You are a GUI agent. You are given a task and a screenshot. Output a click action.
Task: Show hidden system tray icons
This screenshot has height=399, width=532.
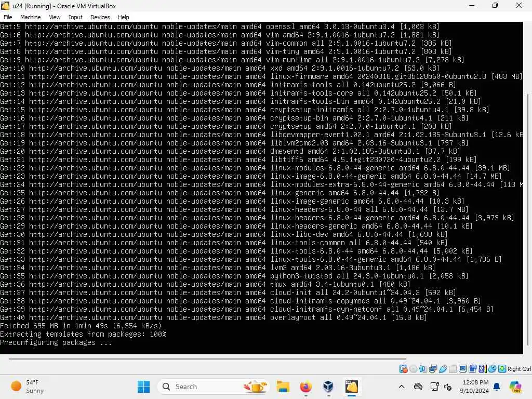tap(402, 387)
